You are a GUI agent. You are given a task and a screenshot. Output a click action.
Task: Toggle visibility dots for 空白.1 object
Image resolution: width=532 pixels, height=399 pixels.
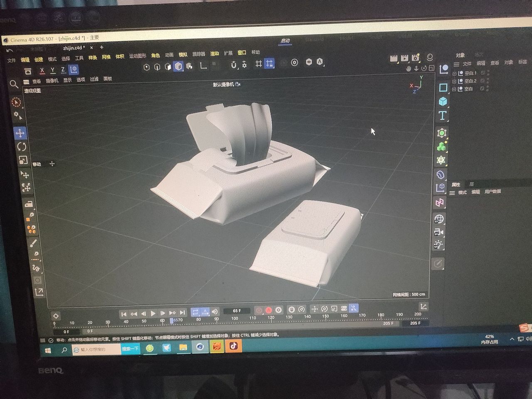[488, 72]
